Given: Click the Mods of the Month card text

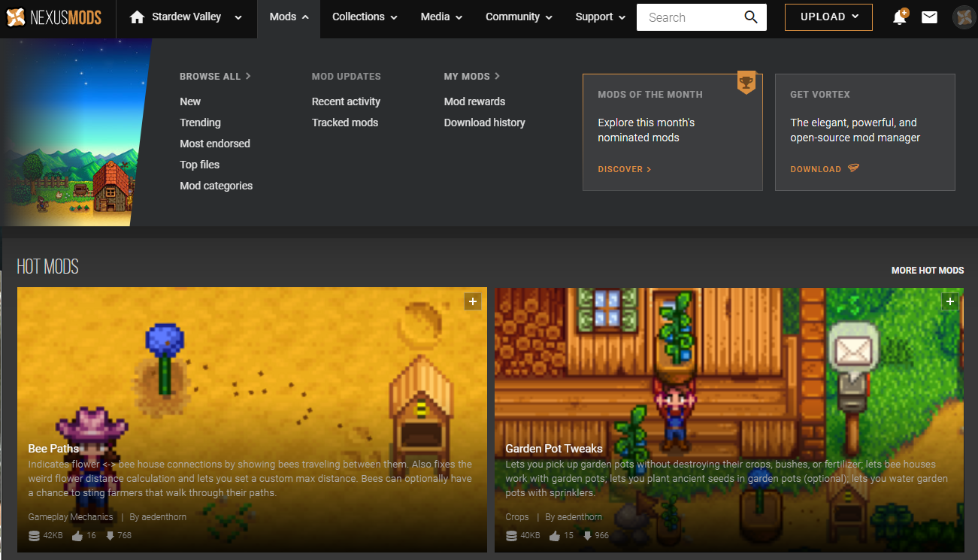Looking at the screenshot, I should tap(646, 130).
